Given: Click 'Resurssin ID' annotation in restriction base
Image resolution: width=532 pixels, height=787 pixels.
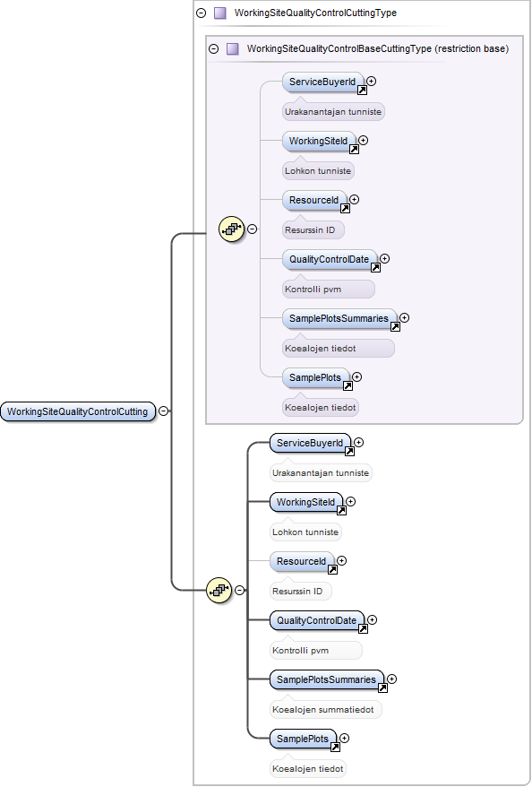Looking at the screenshot, I should point(313,230).
